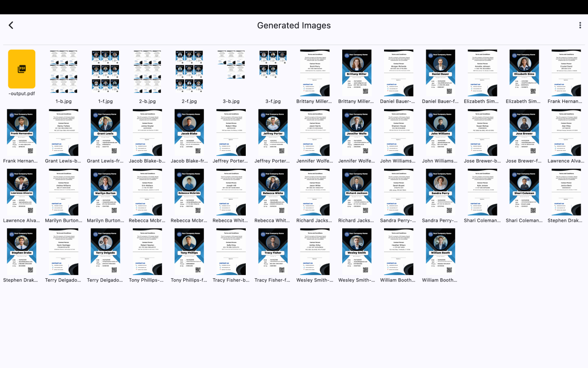
Task: Open the Grant Lewis-fr front card
Action: [106, 132]
